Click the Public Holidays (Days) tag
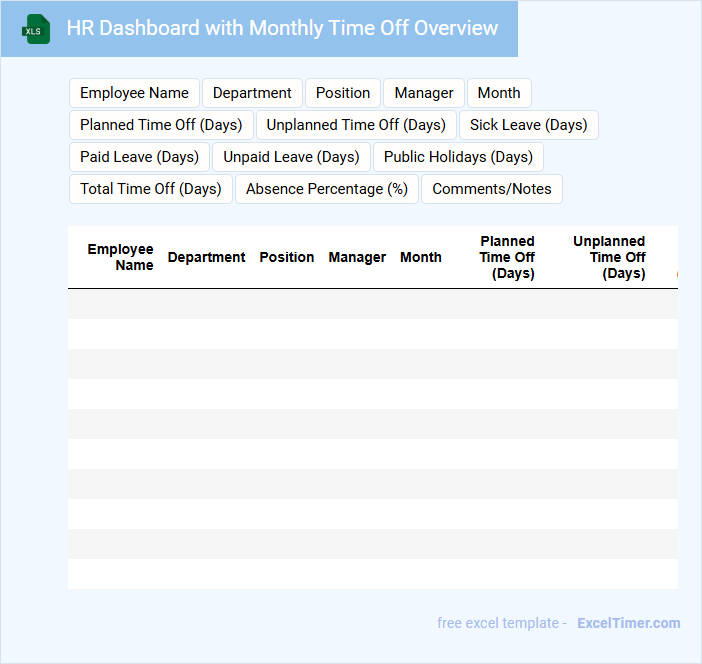Screen dimensions: 702x664 458,157
